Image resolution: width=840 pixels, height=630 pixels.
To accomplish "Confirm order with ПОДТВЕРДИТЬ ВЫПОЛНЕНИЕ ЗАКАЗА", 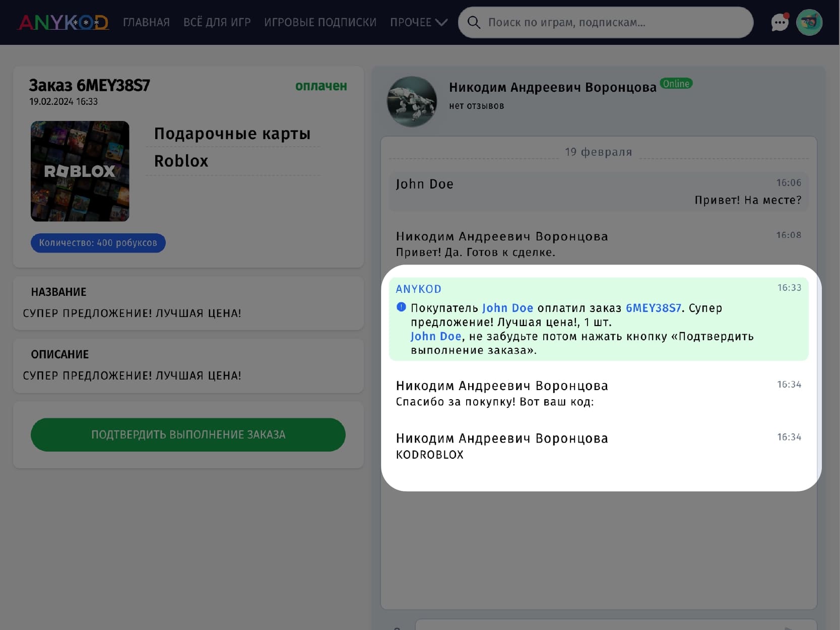I will point(188,434).
